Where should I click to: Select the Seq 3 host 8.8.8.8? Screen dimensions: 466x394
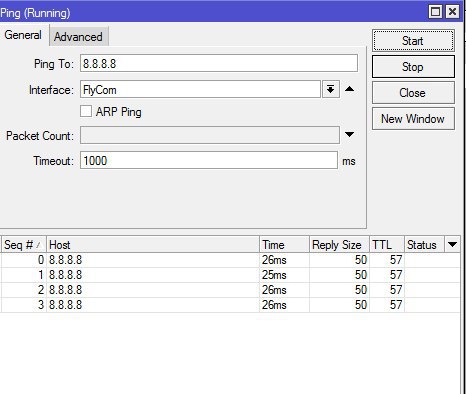65,305
